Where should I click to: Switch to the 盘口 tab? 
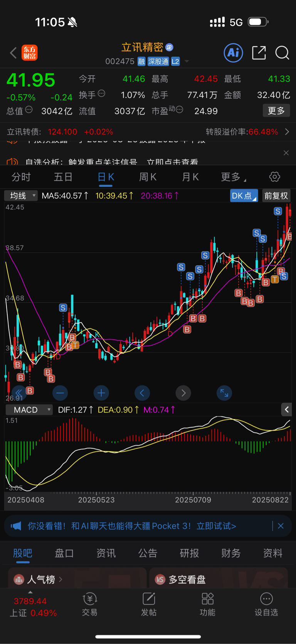point(64,553)
